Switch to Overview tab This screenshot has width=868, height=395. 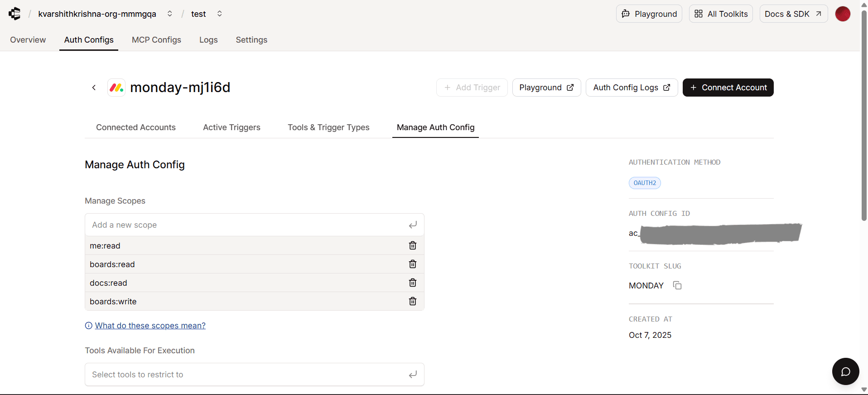coord(28,40)
